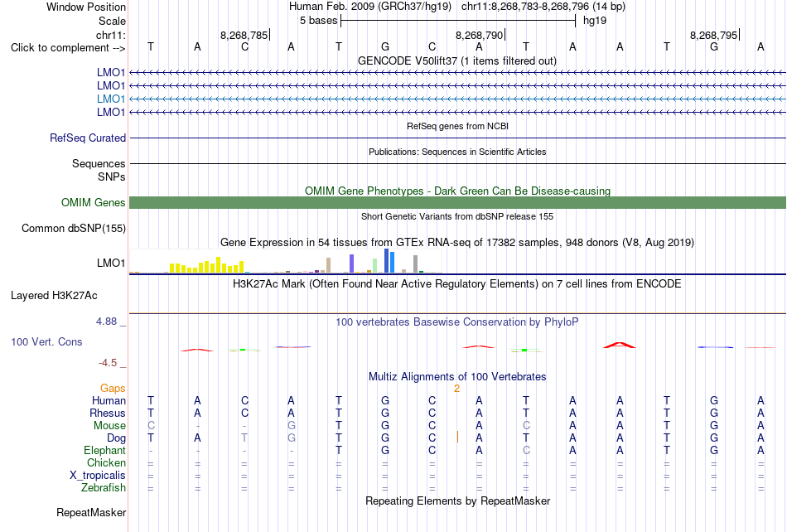Click 'Click to complement -->' label

[x=68, y=48]
